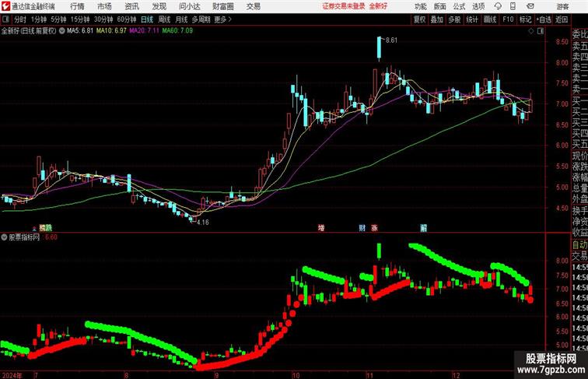Expand the 股票指标网 sub-indicator dropdown arrow
Image resolution: width=588 pixels, height=379 pixels.
pos(4,237)
